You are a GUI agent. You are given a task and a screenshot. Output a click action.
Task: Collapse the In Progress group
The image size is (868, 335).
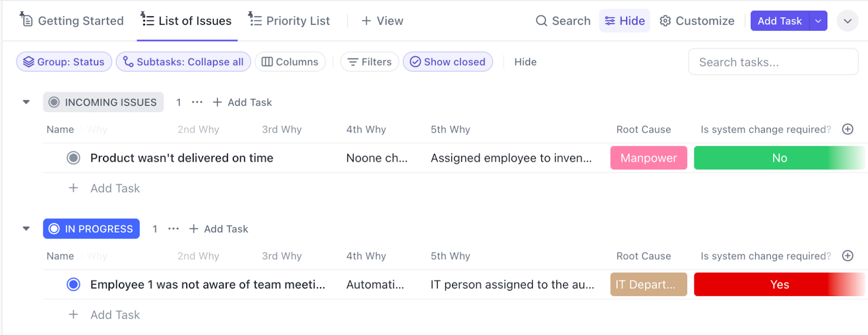click(26, 229)
